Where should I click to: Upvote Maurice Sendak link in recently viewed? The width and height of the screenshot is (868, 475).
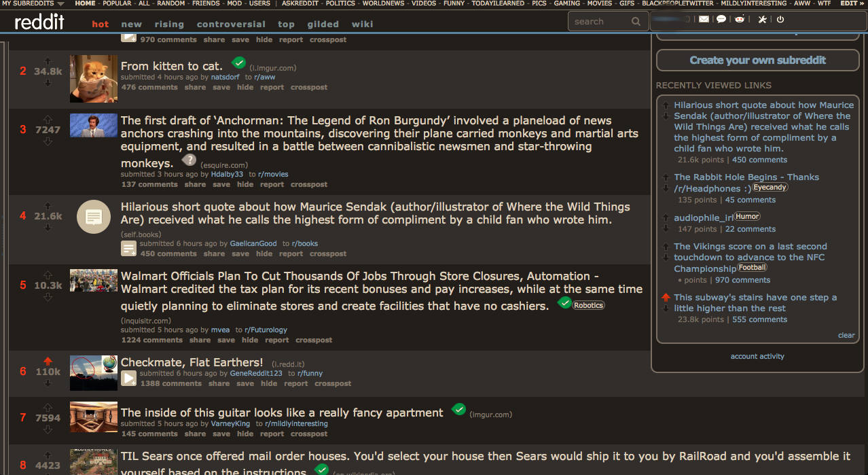tap(666, 105)
